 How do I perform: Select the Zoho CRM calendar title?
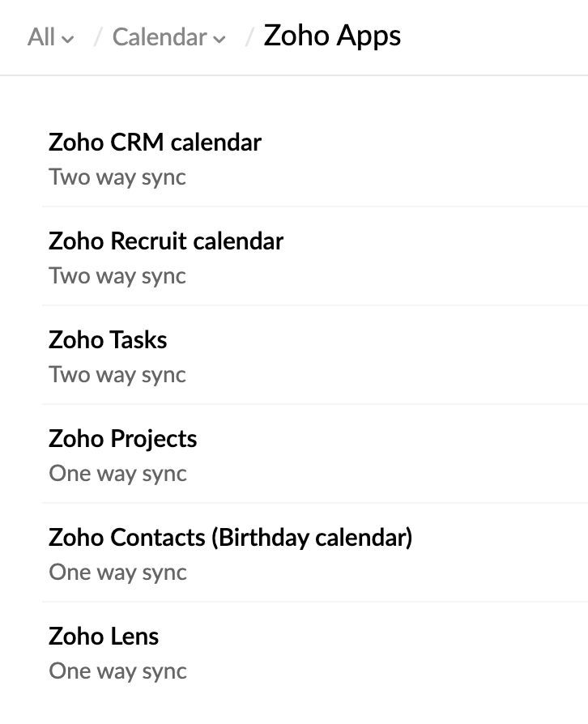click(x=156, y=143)
